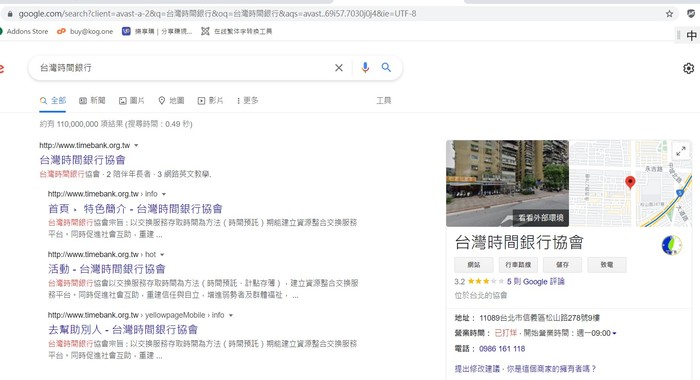Clear the search box with the X icon
The image size is (700, 380).
(339, 67)
